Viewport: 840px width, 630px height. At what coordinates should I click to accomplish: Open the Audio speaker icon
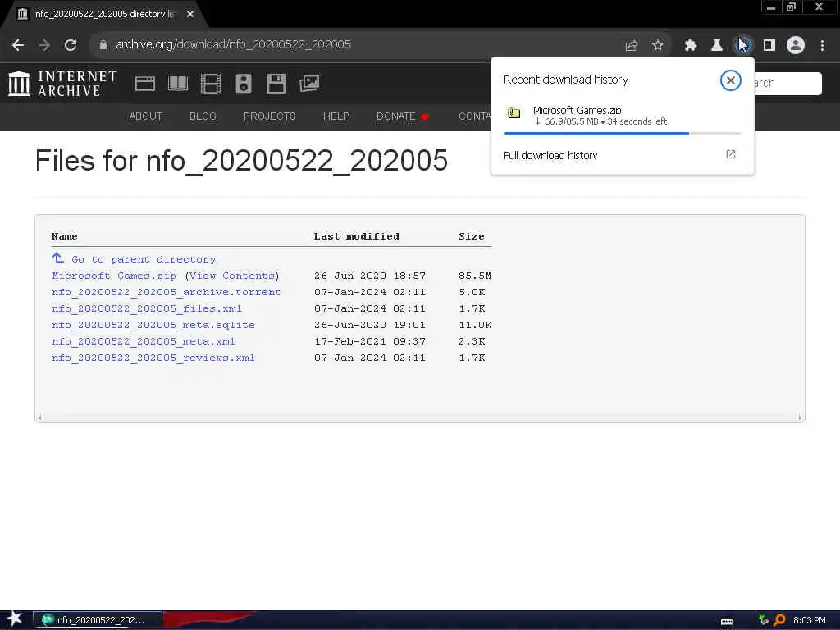(243, 84)
